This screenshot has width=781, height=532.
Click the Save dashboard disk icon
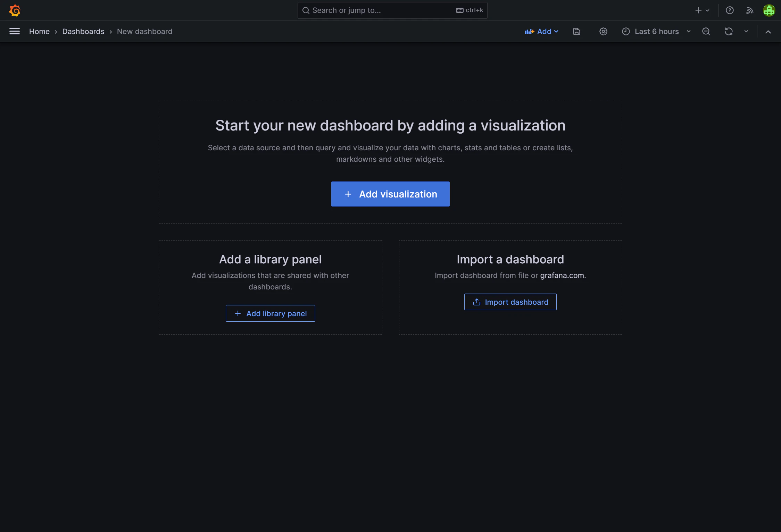pyautogui.click(x=576, y=32)
